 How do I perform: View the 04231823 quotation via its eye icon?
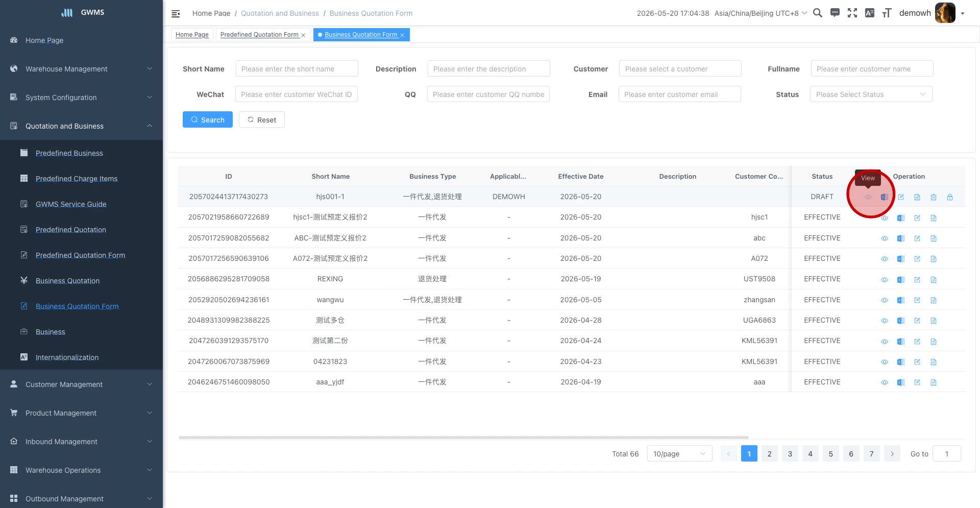[x=885, y=362]
